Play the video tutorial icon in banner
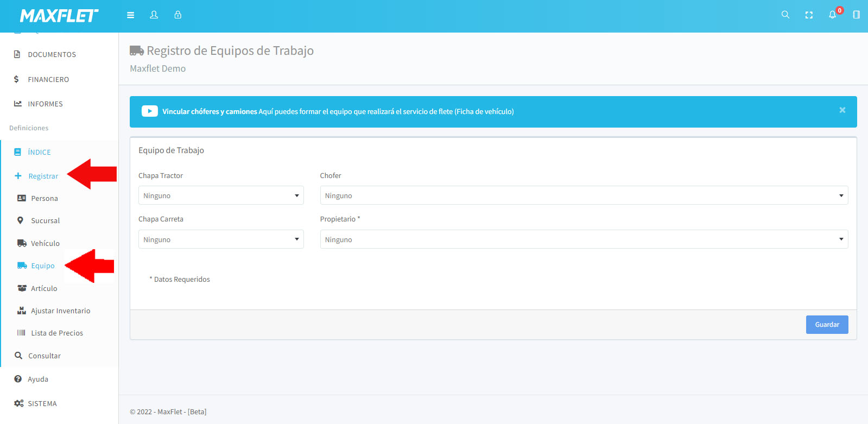The width and height of the screenshot is (868, 424). [149, 111]
